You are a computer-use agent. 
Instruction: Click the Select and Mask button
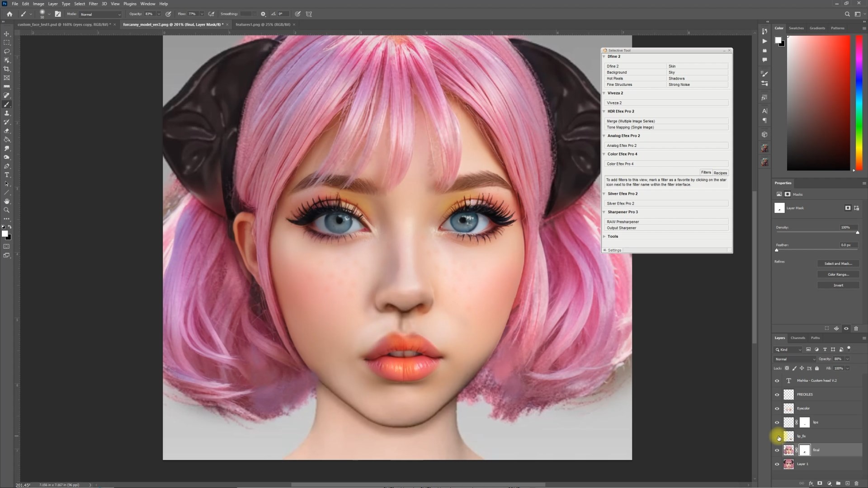838,263
